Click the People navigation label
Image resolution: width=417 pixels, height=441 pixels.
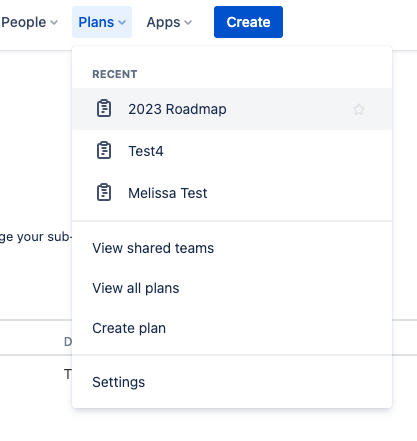click(24, 22)
